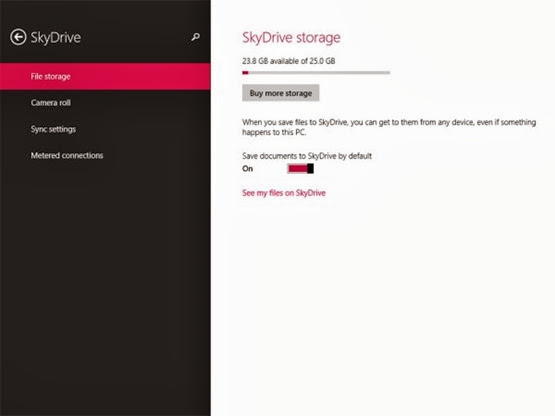Image resolution: width=555 pixels, height=416 pixels.
Task: Open search with the magnifier icon
Action: 195,37
